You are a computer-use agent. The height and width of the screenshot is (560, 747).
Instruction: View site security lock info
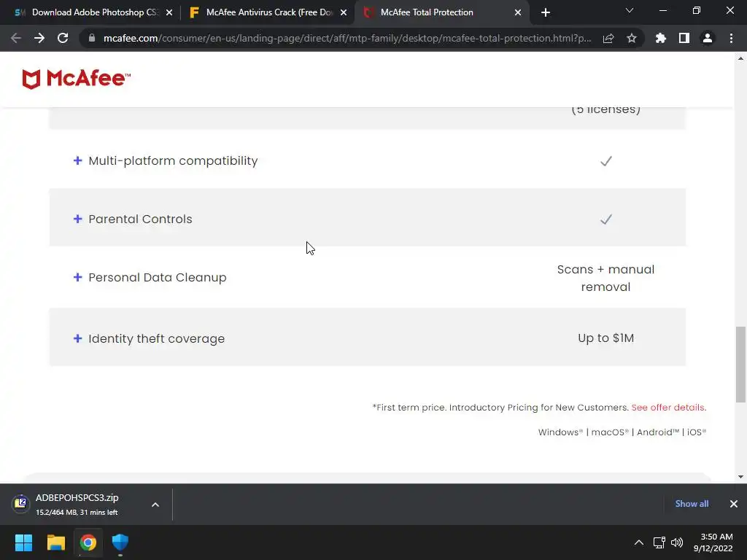point(92,38)
